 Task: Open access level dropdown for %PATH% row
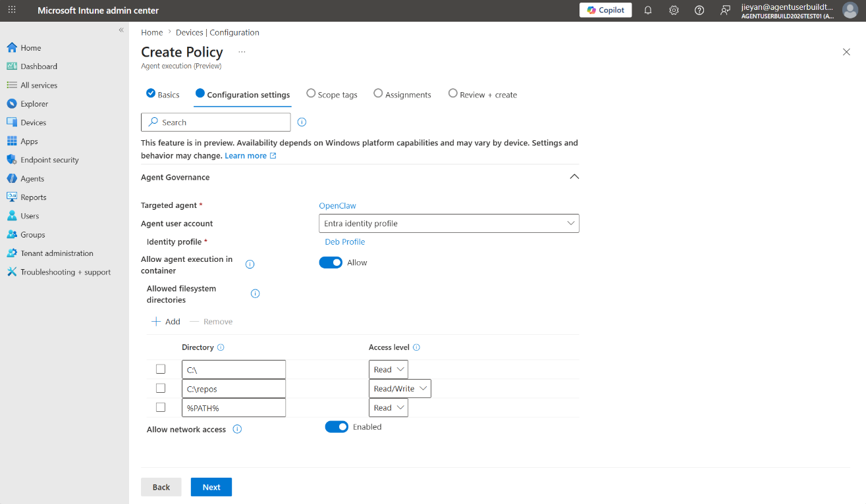[x=389, y=408]
